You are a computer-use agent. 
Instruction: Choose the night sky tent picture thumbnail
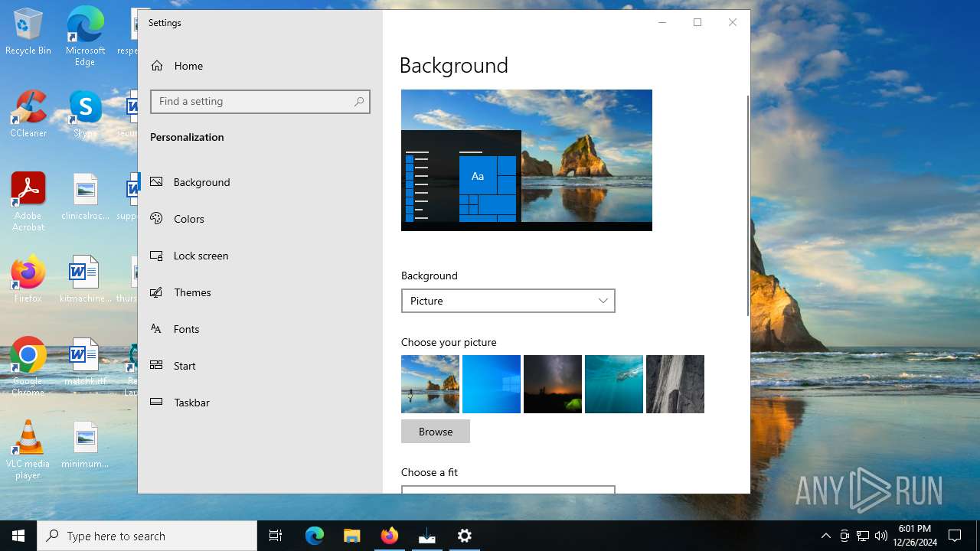pos(553,384)
